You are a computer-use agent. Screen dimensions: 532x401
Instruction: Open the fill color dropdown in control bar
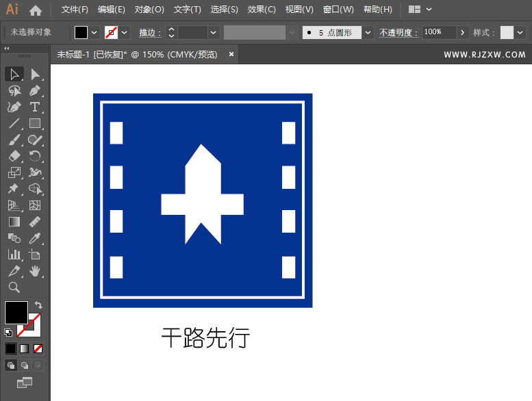coord(94,32)
